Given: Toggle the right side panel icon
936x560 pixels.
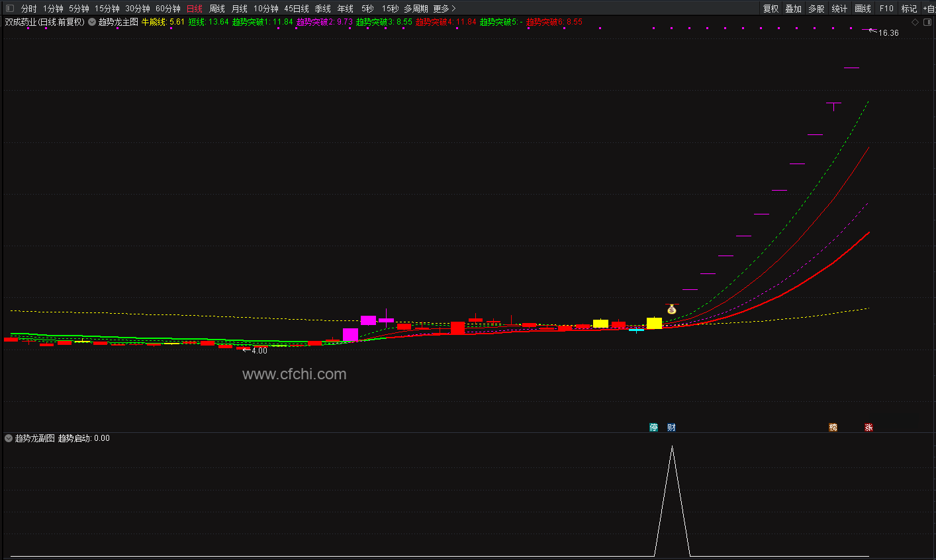Looking at the screenshot, I should point(927,22).
